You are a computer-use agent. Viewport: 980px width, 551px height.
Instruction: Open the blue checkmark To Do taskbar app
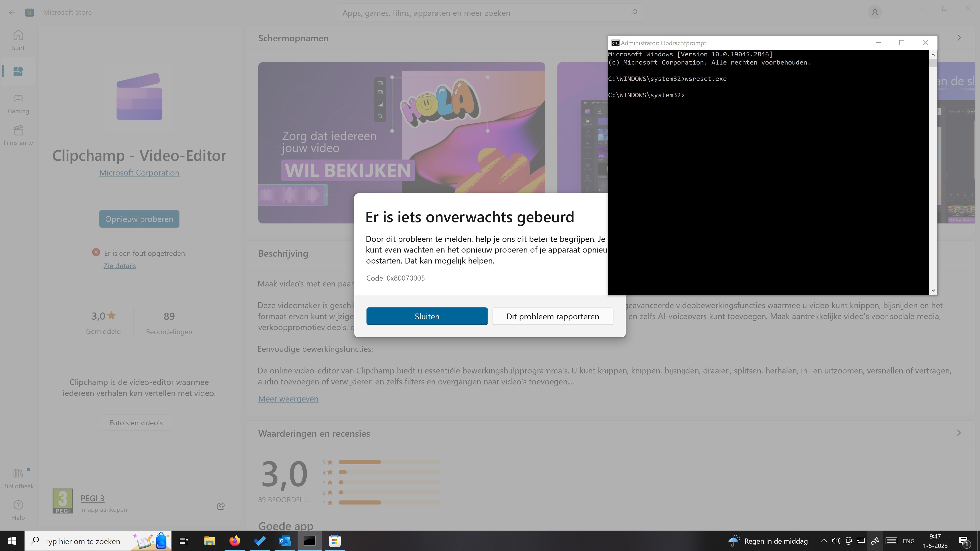click(260, 541)
